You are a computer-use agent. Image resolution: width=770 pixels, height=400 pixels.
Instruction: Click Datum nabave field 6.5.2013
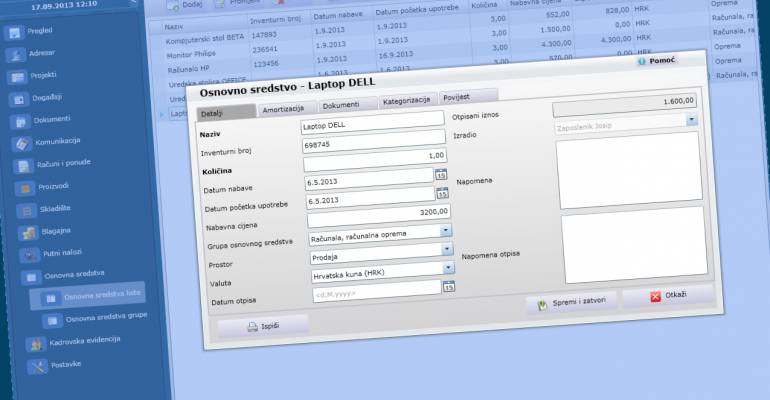coord(369,179)
